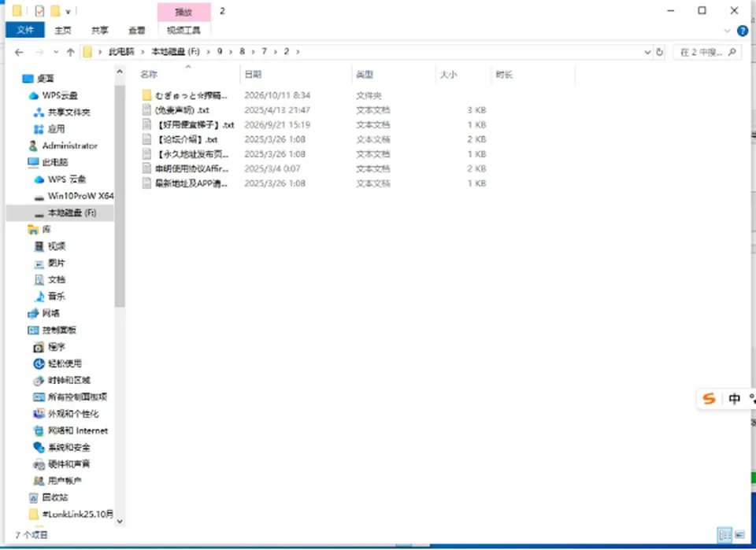Switch to large icons view button
Screen dimensions: 756x550
pyautogui.click(x=739, y=534)
